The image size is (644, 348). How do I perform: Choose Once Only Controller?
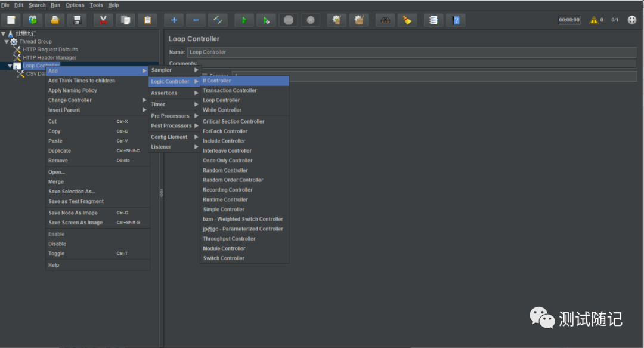pyautogui.click(x=245, y=161)
